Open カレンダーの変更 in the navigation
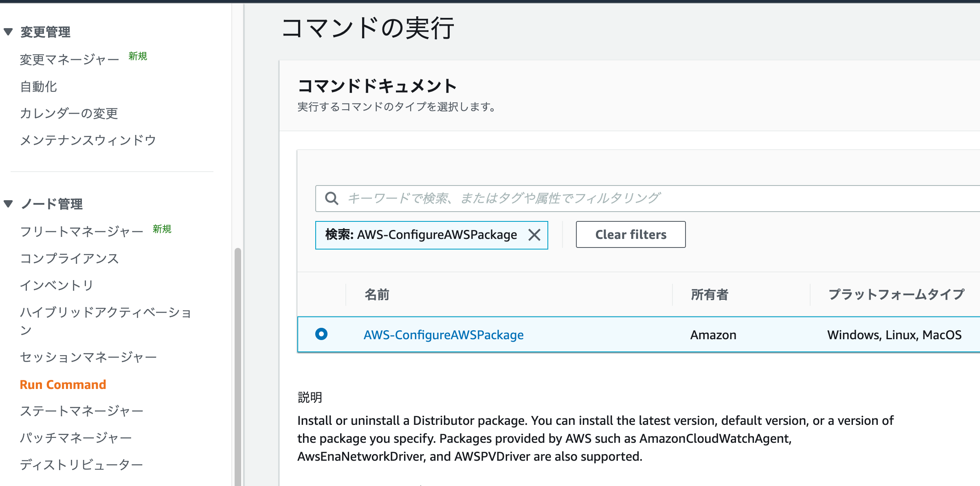The height and width of the screenshot is (486, 980). coord(69,113)
